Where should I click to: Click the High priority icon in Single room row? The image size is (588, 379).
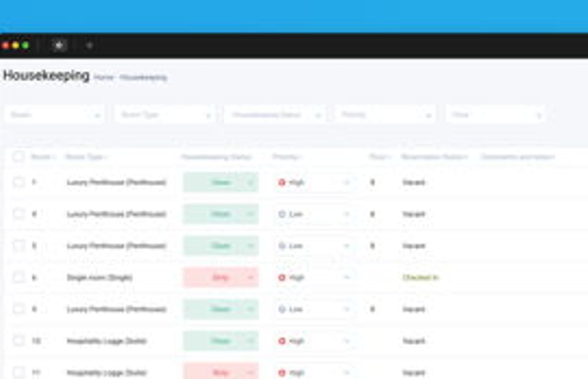(x=282, y=277)
